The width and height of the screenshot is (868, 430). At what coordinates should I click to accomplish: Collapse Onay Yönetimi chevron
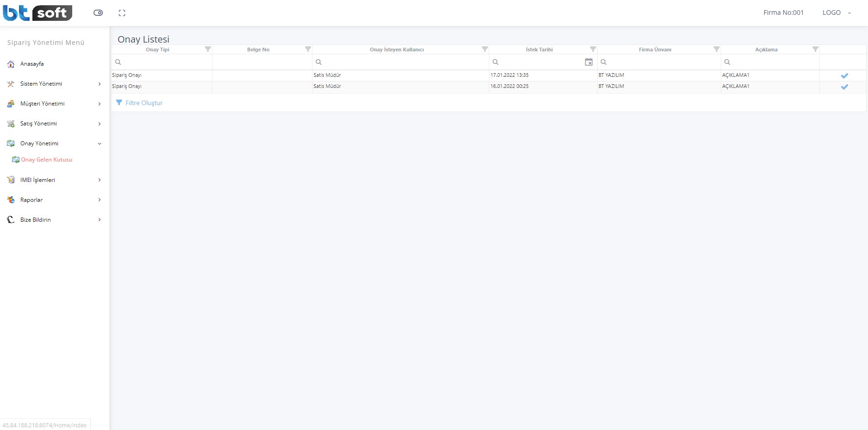click(x=100, y=143)
